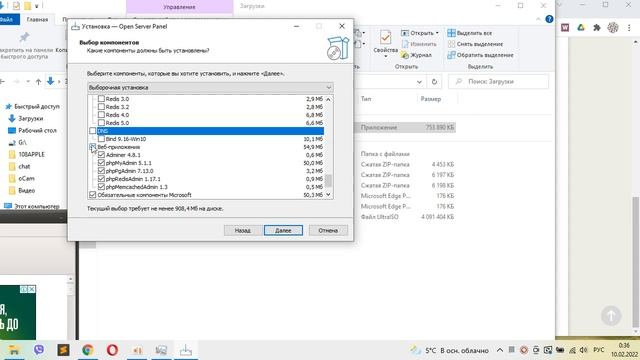Click Выделить все in ribbon
The image size is (640, 360).
click(470, 33)
